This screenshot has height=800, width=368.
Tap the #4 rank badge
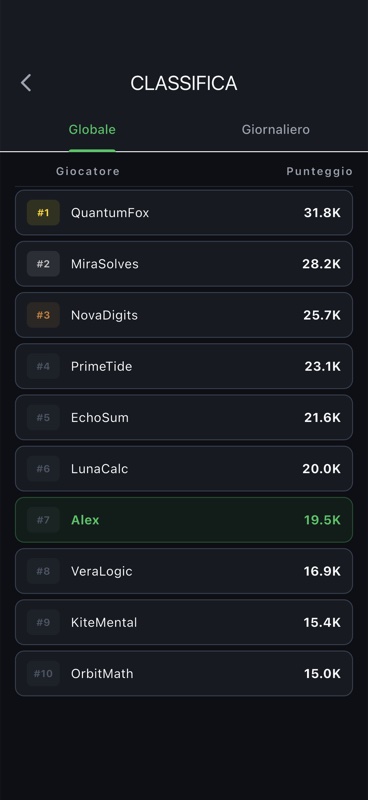pos(43,366)
